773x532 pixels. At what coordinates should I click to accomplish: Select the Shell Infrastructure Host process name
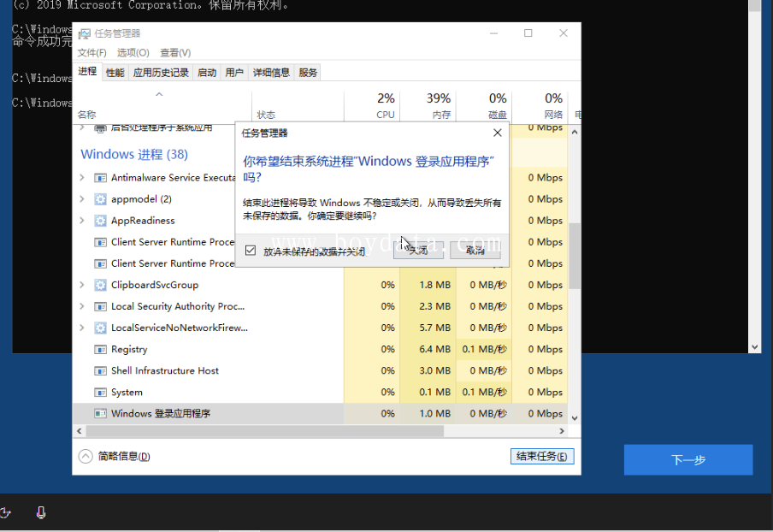click(165, 370)
